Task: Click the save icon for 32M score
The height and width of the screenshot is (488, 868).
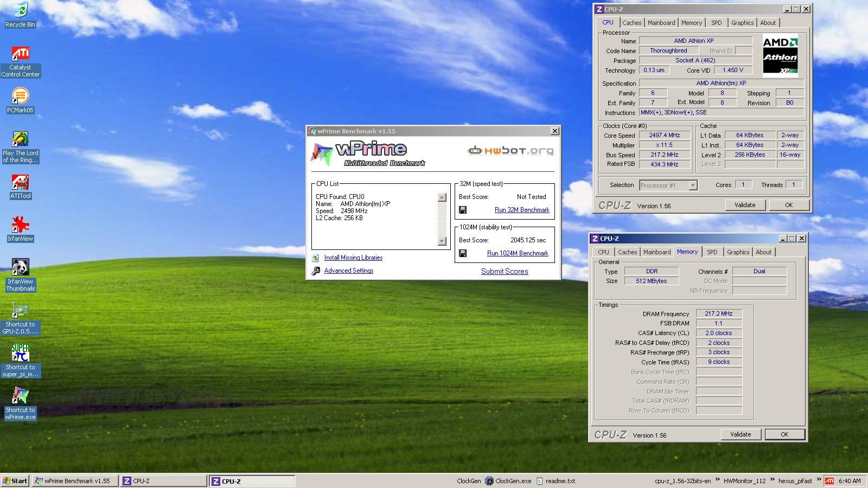Action: coord(463,210)
